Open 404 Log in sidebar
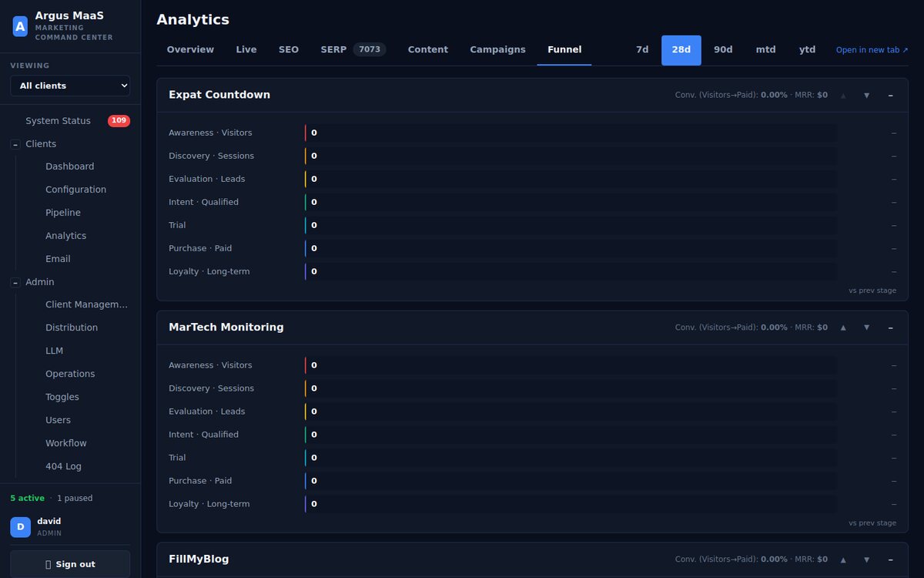Image resolution: width=924 pixels, height=578 pixels. 63,466
